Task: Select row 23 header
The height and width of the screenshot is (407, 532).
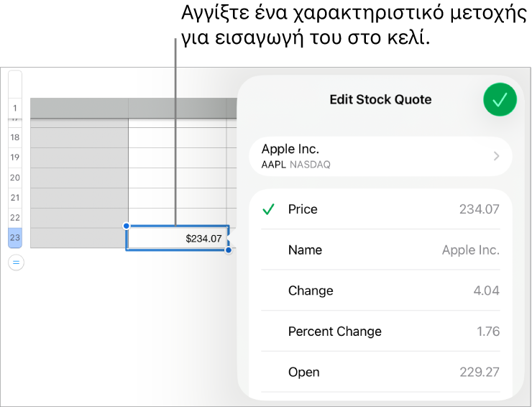Action: click(15, 238)
